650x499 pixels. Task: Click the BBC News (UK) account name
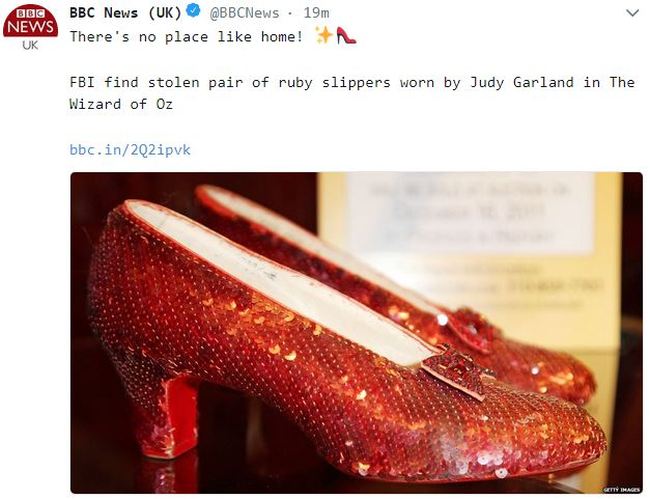(x=125, y=13)
